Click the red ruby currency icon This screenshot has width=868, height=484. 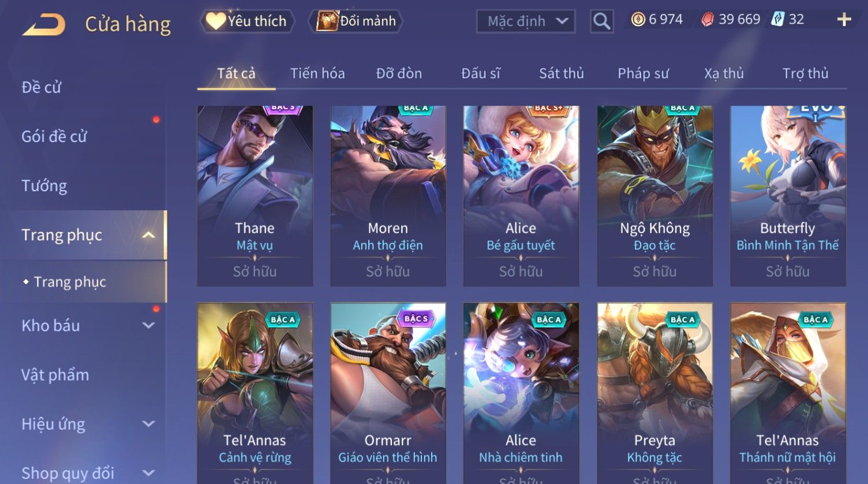(x=708, y=20)
